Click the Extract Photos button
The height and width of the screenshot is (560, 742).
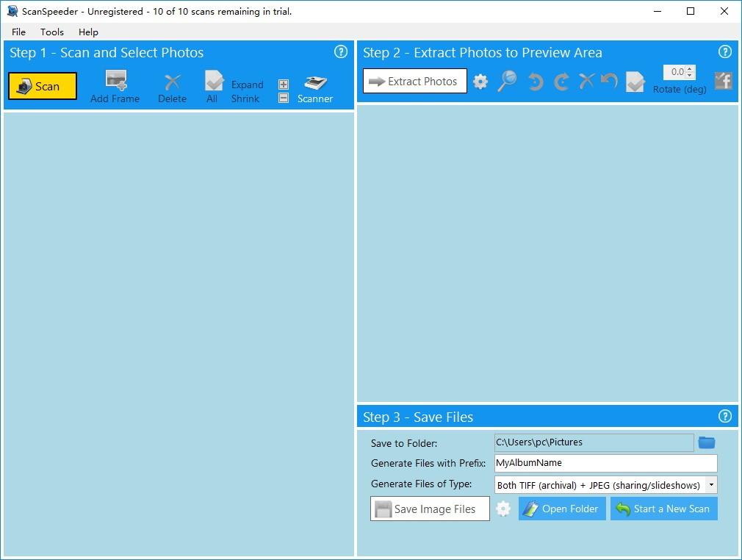[x=415, y=81]
